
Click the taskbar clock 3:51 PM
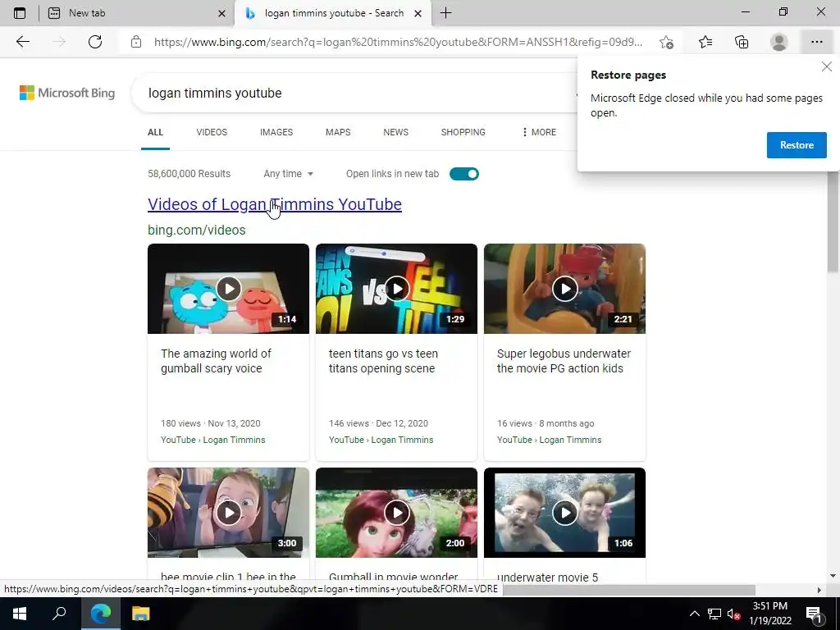point(769,614)
